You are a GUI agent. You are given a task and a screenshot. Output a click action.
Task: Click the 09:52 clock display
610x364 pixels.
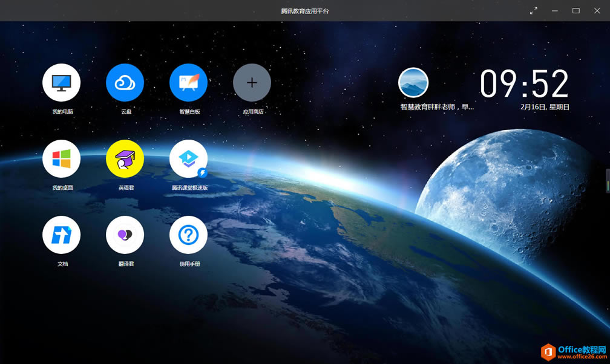524,83
